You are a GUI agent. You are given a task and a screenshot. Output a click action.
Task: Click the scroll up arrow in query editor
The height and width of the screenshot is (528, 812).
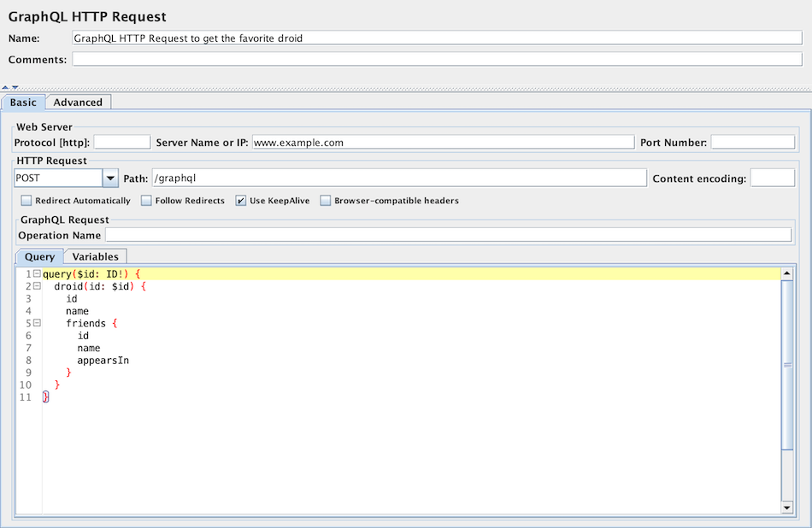click(787, 274)
